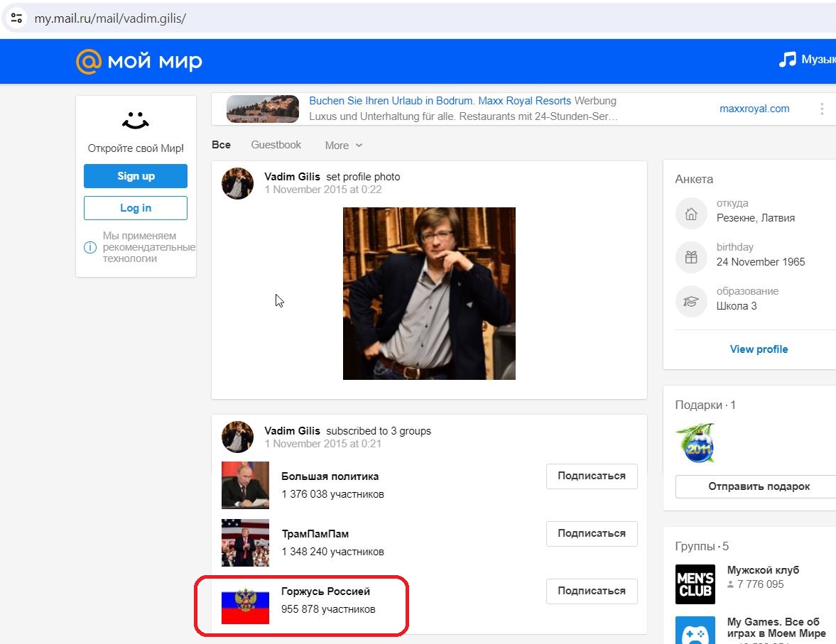Switch to the Guestbook tab
Viewport: 836px width, 644px height.
[276, 144]
